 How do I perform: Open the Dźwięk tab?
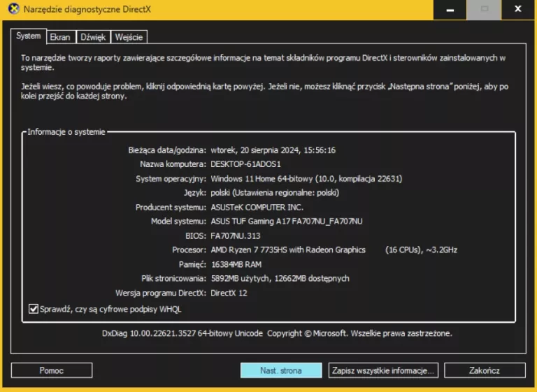pos(93,37)
